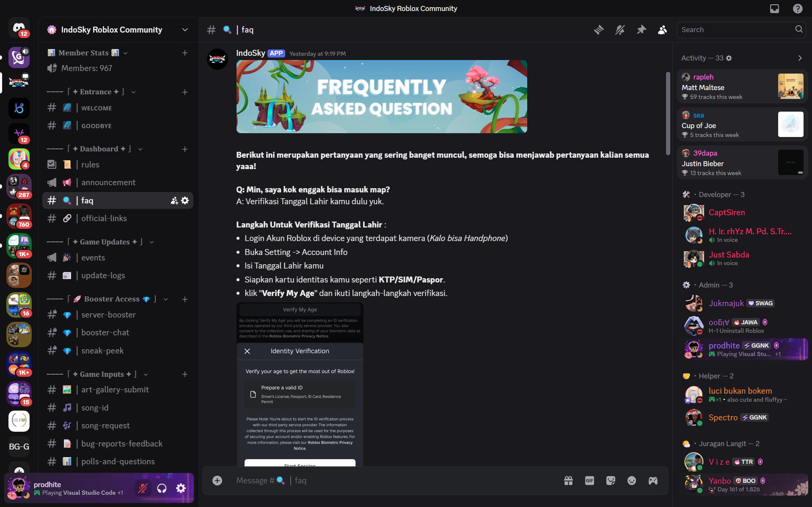Open rapleh's Matt Maltese activity card
The image size is (812, 507).
pos(743,86)
